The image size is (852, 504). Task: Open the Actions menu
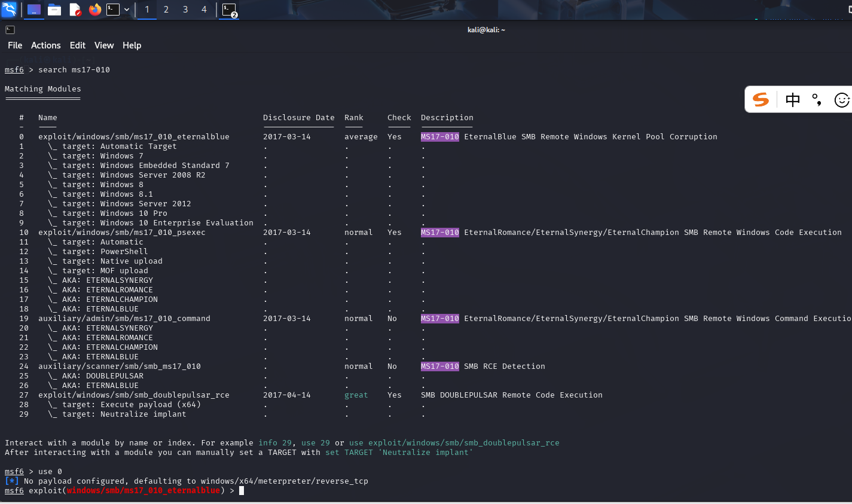[x=46, y=45]
